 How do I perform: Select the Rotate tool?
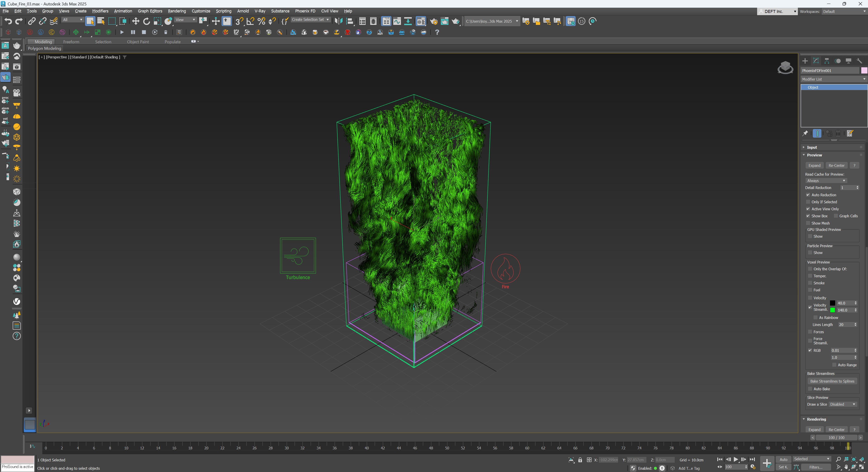146,21
